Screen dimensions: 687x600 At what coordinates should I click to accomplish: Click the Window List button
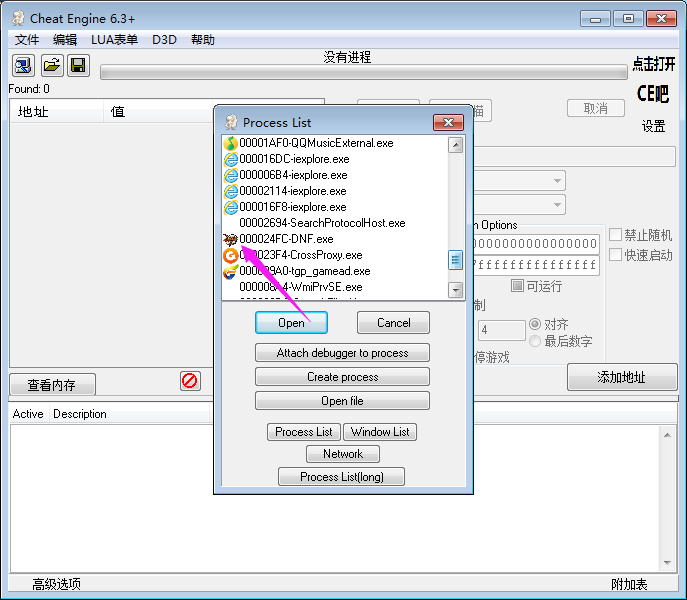click(x=380, y=432)
